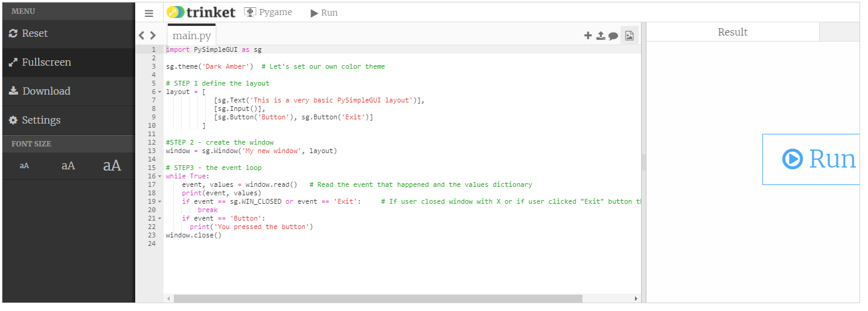868x311 pixels.
Task: Click the trinket logo
Action: 201,12
